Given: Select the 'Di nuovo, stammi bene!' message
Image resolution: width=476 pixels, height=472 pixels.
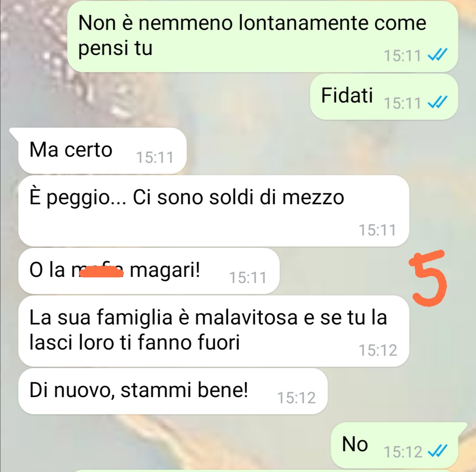Looking at the screenshot, I should tap(173, 391).
